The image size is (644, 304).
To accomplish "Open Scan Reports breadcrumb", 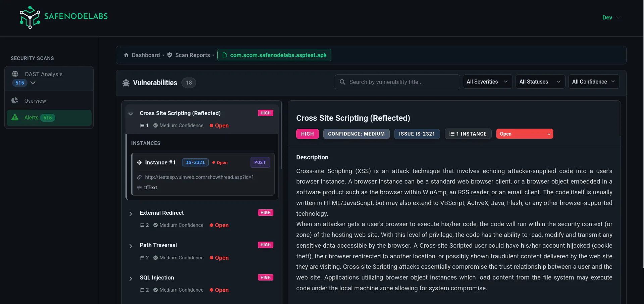I will point(193,55).
